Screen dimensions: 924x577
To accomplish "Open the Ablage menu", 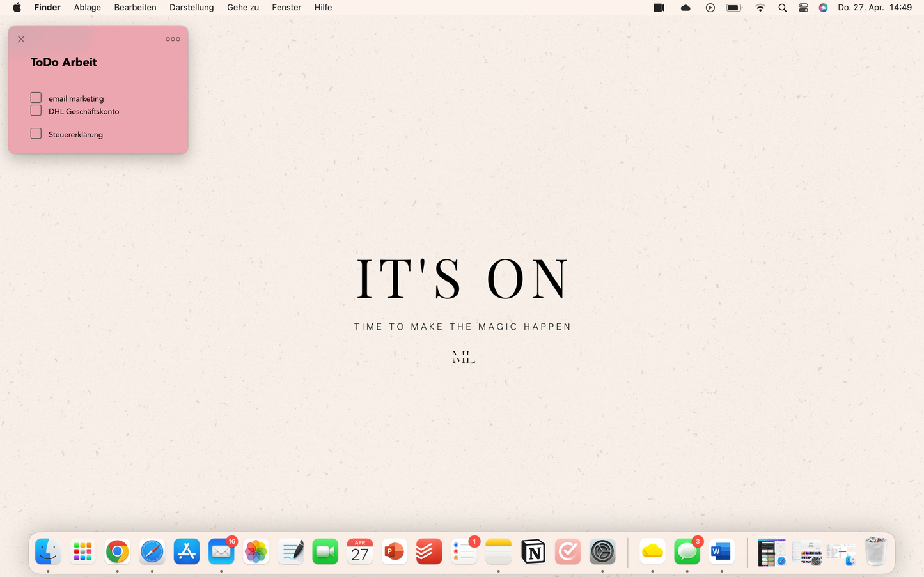I will point(88,8).
